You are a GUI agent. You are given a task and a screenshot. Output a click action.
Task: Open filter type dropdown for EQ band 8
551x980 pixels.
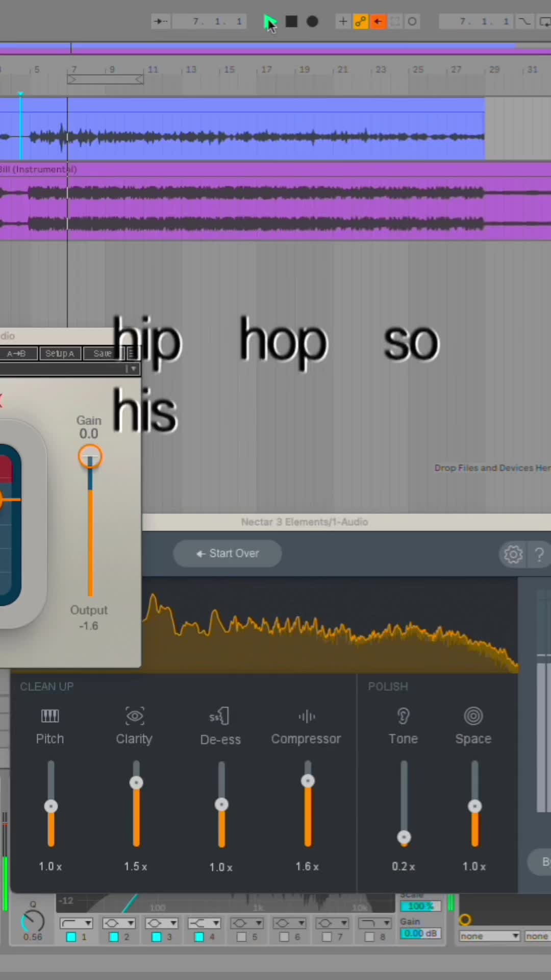click(375, 923)
